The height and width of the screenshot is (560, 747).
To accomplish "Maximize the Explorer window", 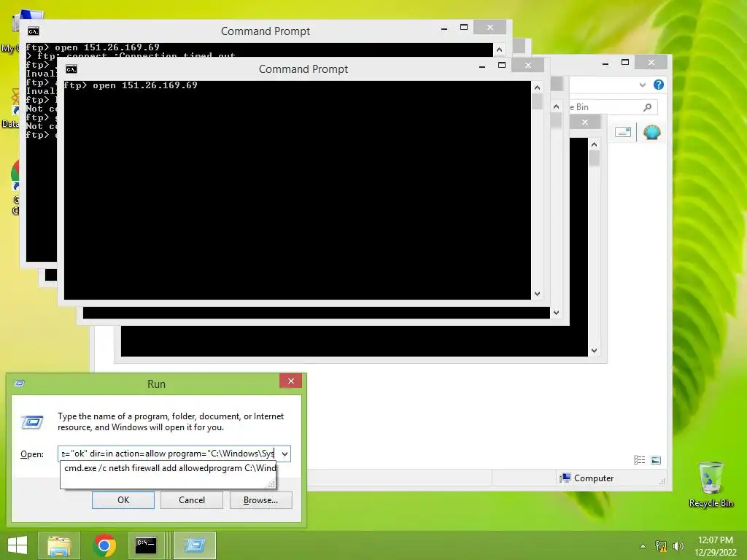I will (x=625, y=63).
